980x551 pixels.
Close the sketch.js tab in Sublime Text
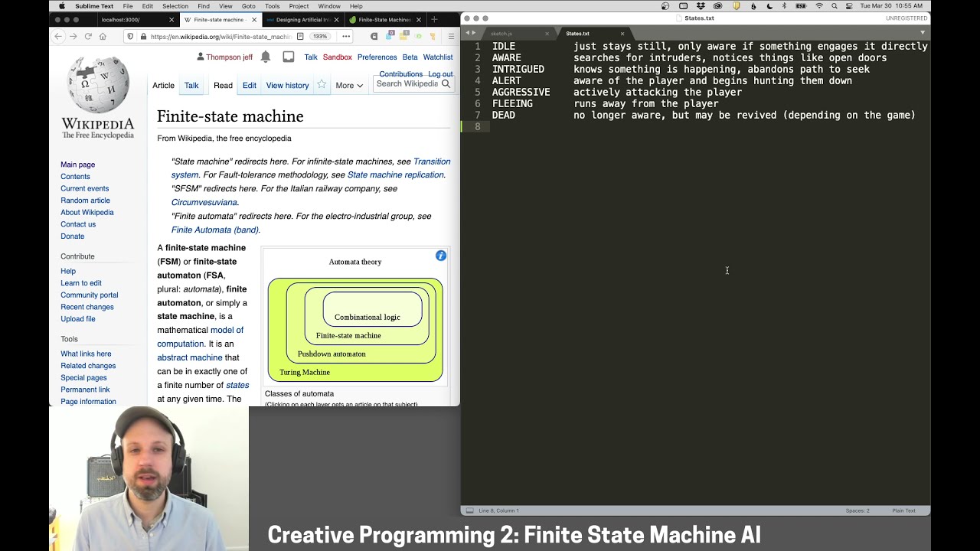point(547,34)
